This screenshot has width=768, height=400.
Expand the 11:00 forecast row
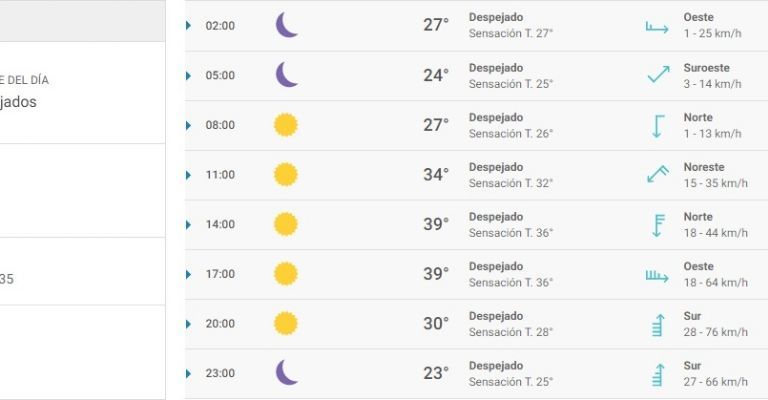[188, 175]
